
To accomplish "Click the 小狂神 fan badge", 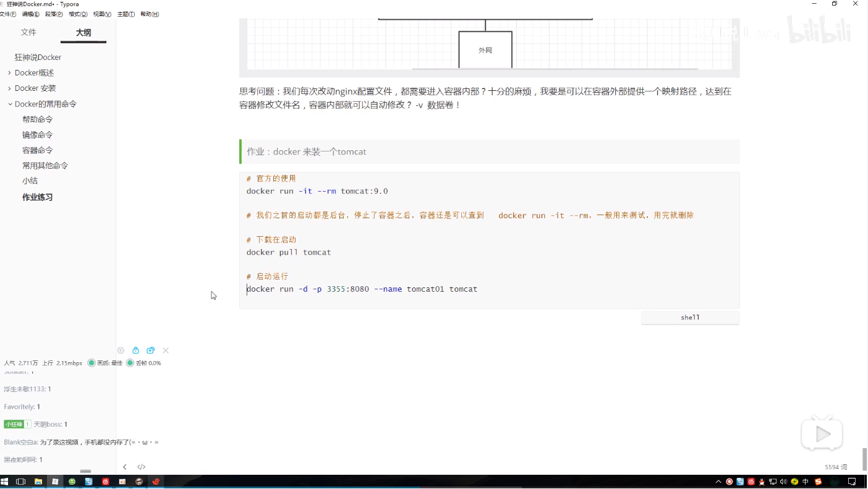I will (x=17, y=424).
